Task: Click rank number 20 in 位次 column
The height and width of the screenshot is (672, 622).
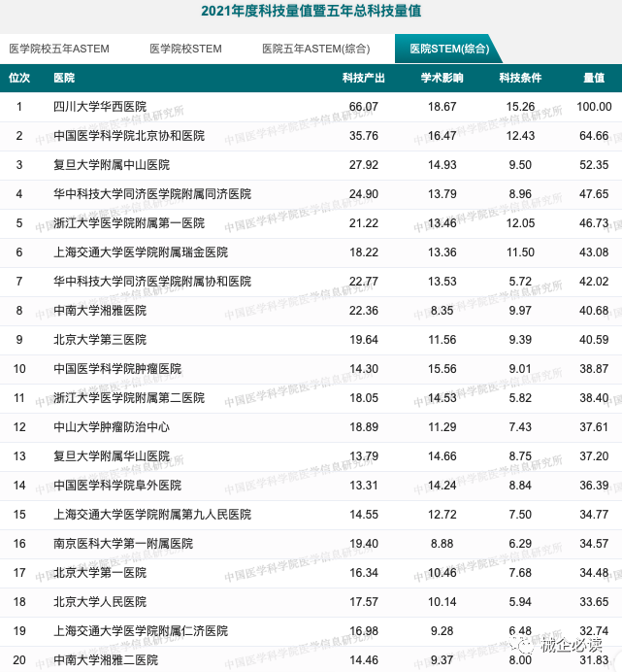Action: tap(19, 660)
